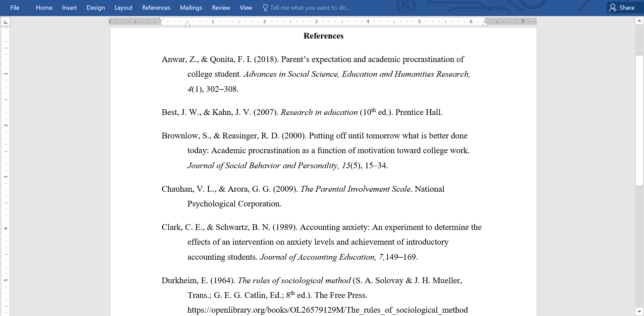
Task: Click the Right Indent marker on ruler
Action: click(x=485, y=23)
